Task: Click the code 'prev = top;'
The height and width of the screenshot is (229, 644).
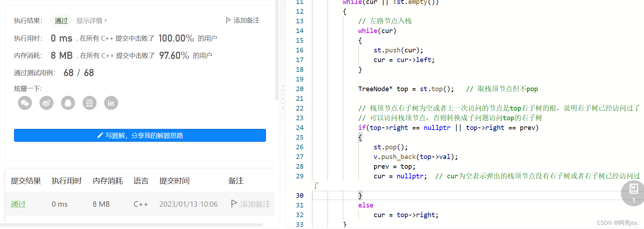Action: 395,166
